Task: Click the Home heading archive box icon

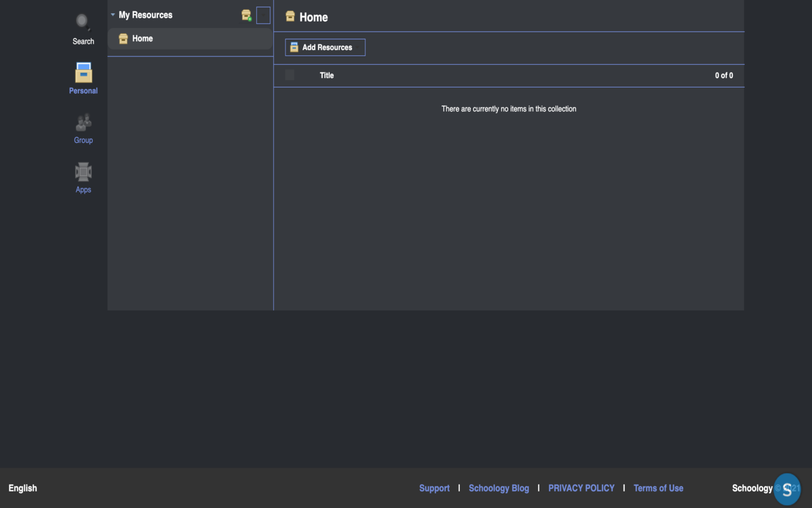Action: click(x=290, y=17)
